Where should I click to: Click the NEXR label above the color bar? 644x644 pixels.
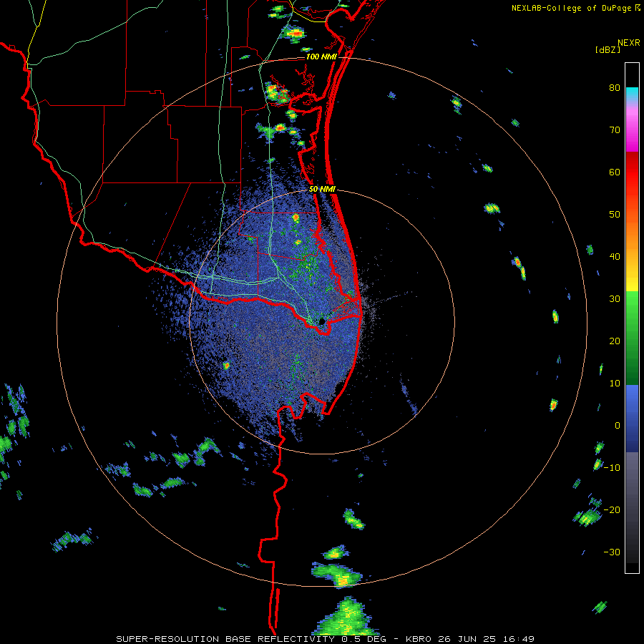(629, 42)
